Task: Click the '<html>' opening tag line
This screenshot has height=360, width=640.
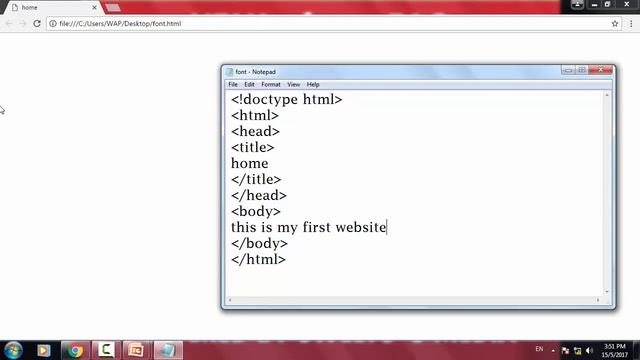Action: point(255,116)
